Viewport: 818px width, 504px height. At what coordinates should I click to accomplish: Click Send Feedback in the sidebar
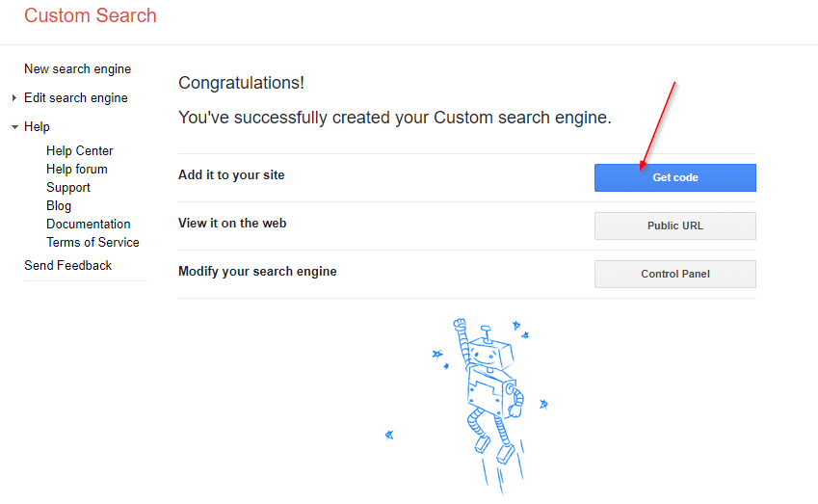point(67,265)
